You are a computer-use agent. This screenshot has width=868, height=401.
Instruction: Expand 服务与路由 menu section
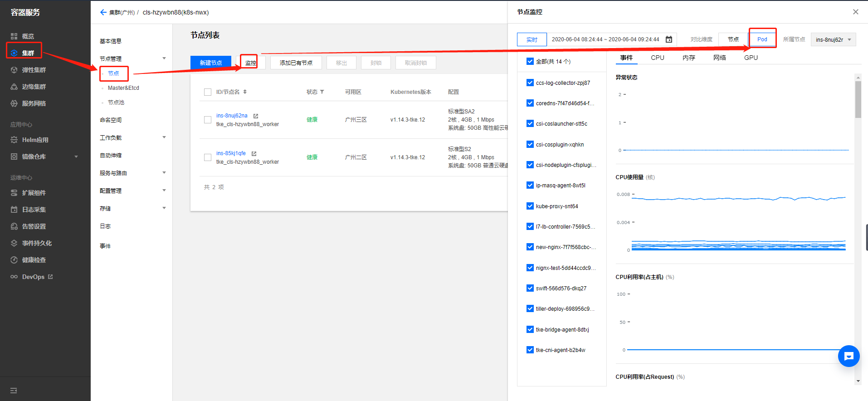click(x=164, y=173)
